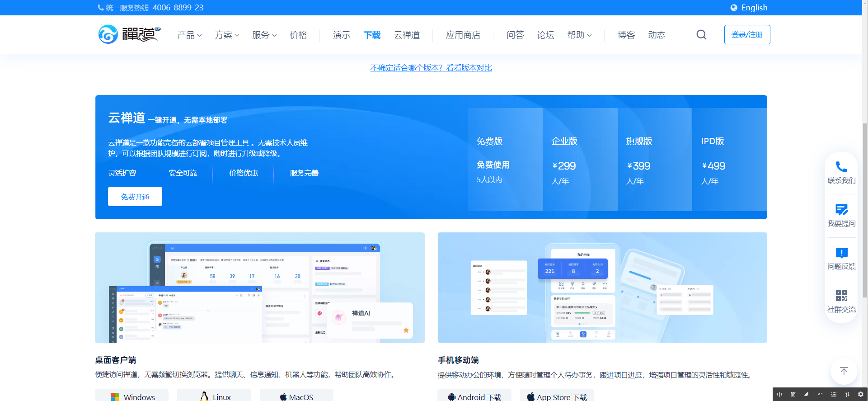This screenshot has width=868, height=401.
Task: Click the MacOS apple download icon
Action: pyautogui.click(x=283, y=397)
